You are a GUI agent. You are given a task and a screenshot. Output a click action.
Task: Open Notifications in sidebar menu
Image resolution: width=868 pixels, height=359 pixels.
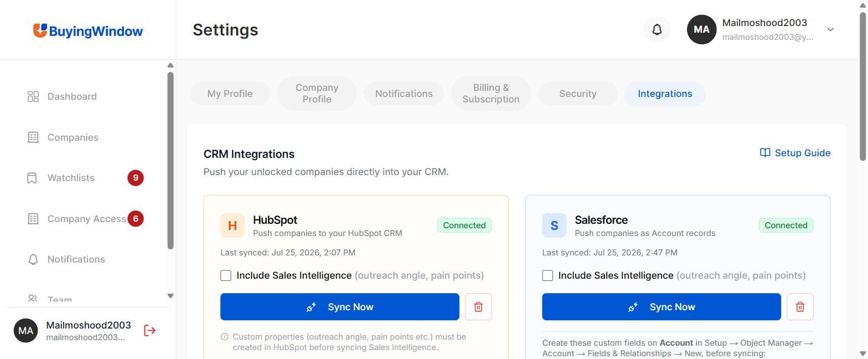click(76, 259)
